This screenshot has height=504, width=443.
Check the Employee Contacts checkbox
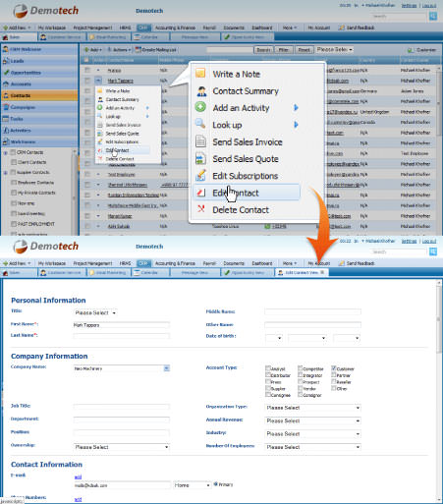pyautogui.click(x=14, y=183)
